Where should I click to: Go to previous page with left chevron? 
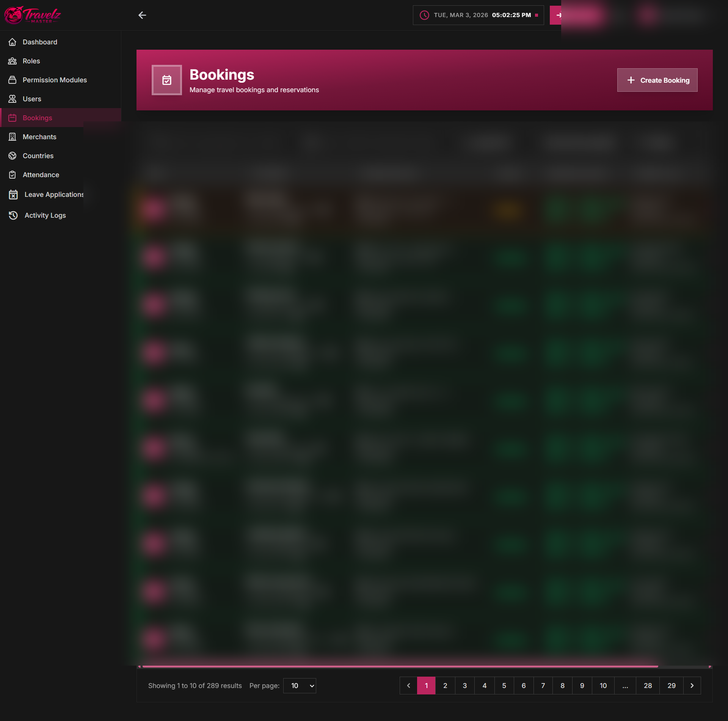[408, 686]
